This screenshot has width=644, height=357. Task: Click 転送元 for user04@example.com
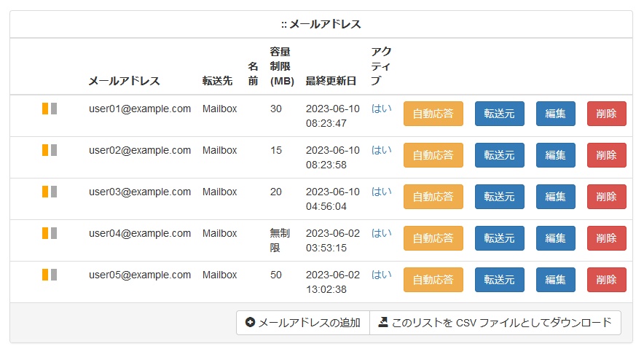tap(500, 238)
